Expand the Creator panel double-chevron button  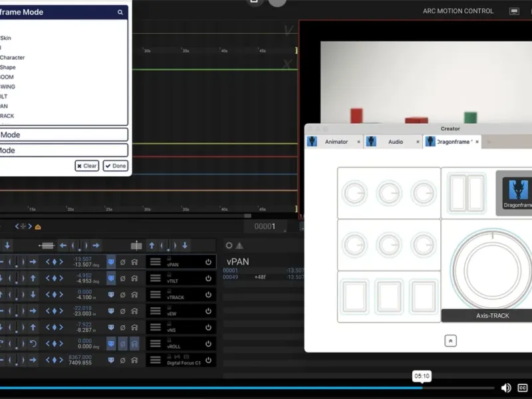tap(450, 340)
